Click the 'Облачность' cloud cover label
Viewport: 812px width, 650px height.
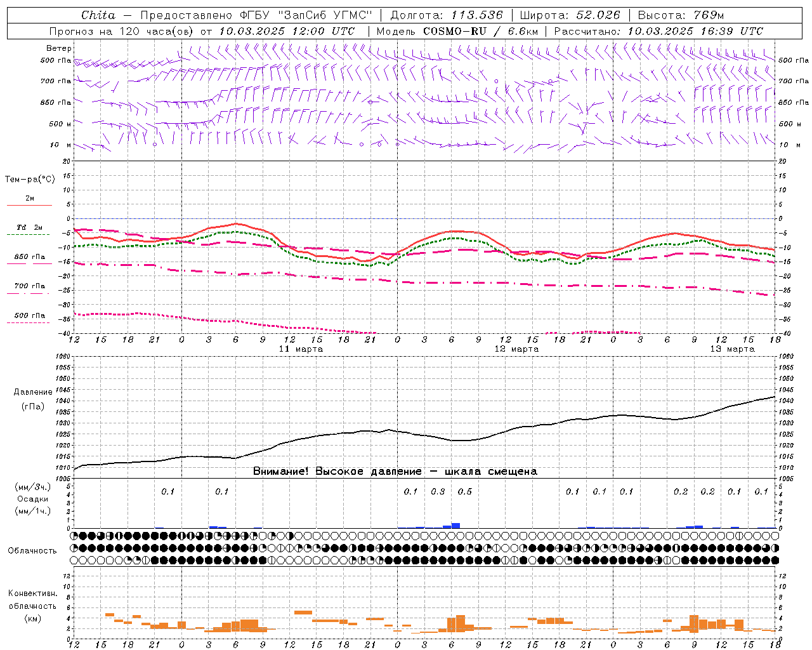click(32, 551)
